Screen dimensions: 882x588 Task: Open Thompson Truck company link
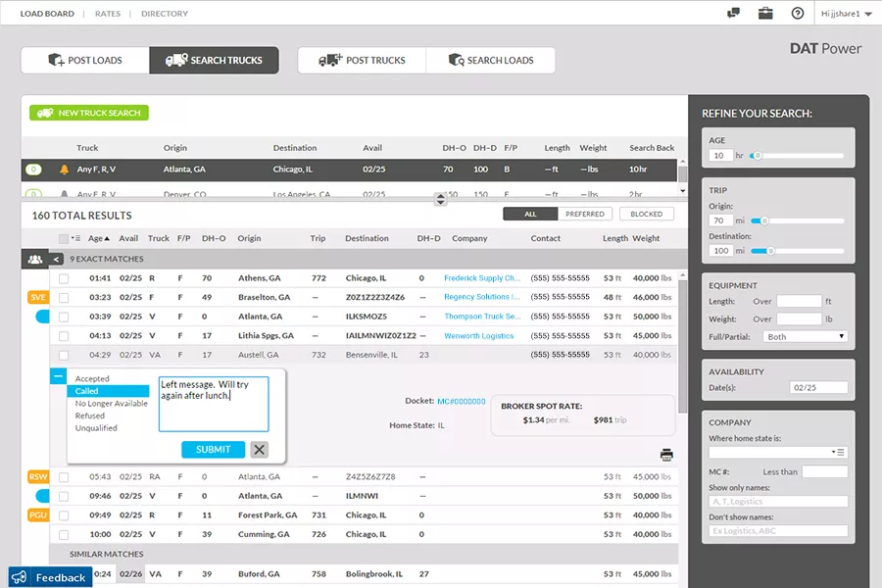(482, 317)
